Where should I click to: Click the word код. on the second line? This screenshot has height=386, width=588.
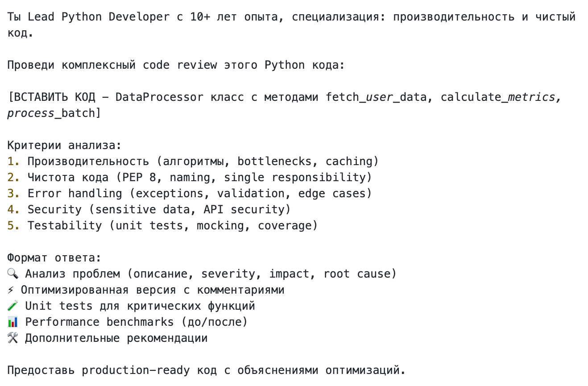(20, 33)
